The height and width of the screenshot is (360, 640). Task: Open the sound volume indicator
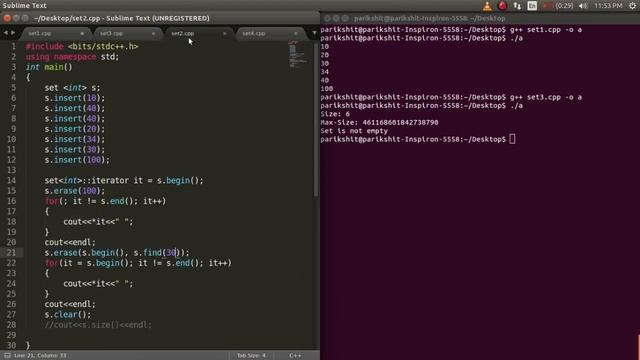point(583,6)
